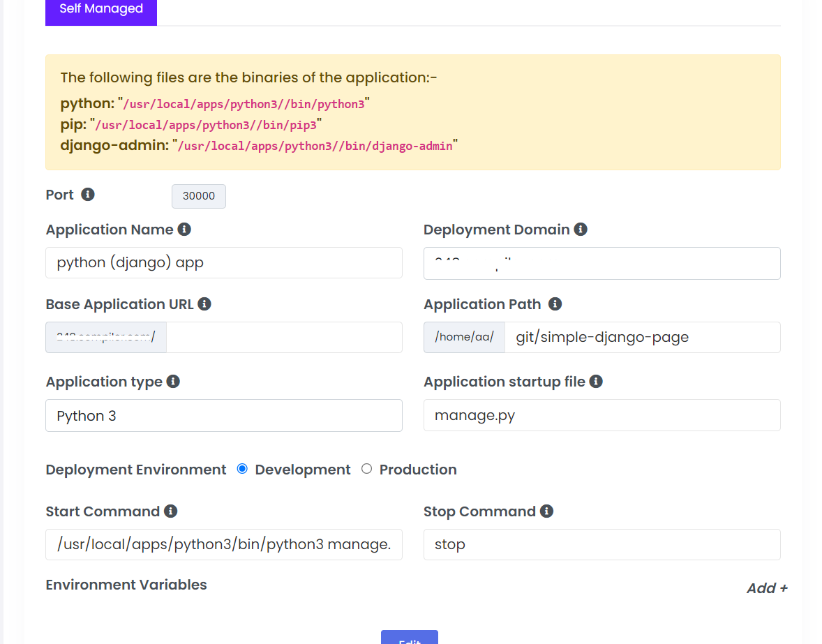
Task: Open the Deployment Domain selector
Action: coord(601,263)
